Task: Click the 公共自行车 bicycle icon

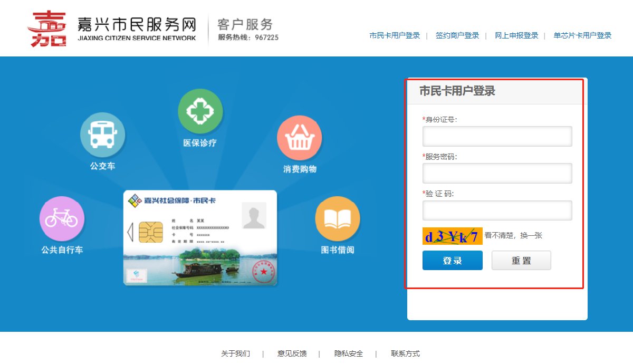Action: (x=62, y=219)
